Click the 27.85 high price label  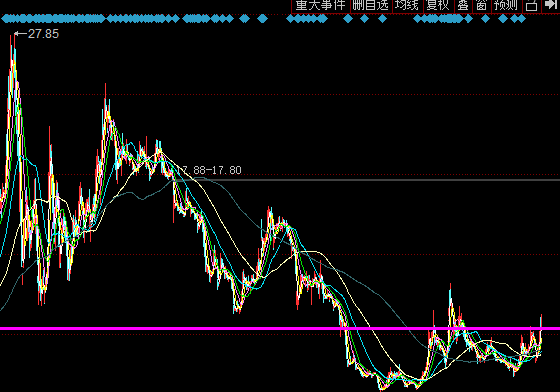(x=43, y=34)
